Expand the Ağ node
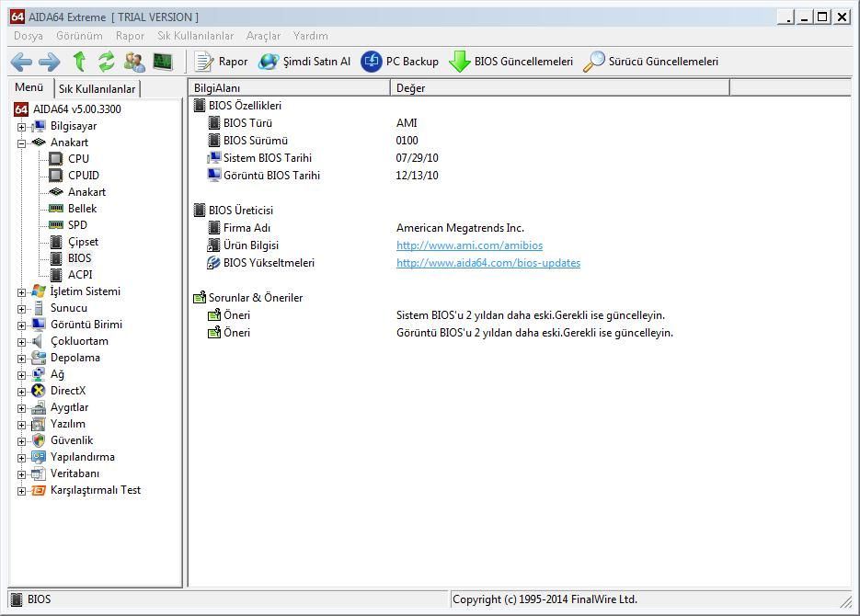Image resolution: width=860 pixels, height=616 pixels. click(x=21, y=375)
